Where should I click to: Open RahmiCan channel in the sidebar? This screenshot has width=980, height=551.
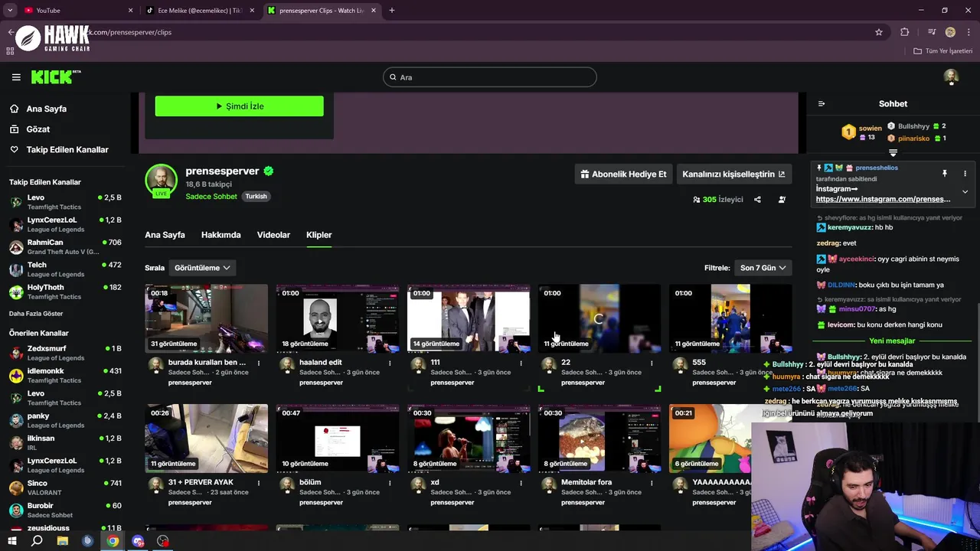pos(65,246)
